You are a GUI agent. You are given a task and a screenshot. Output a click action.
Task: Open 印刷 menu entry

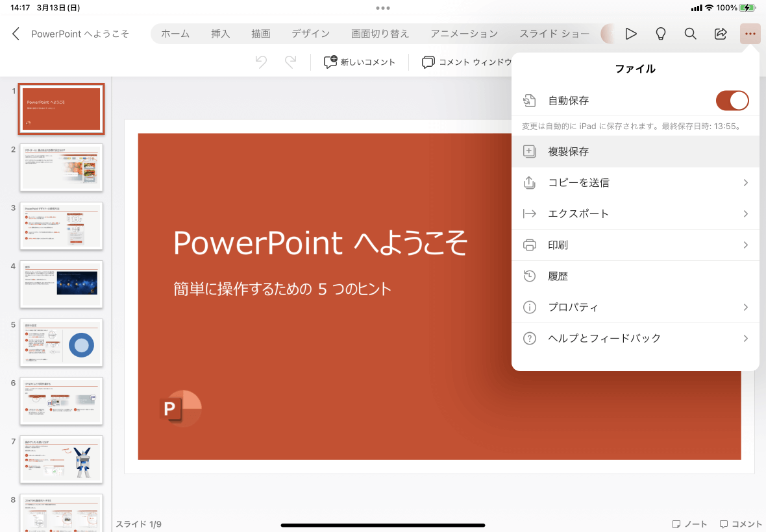point(635,245)
